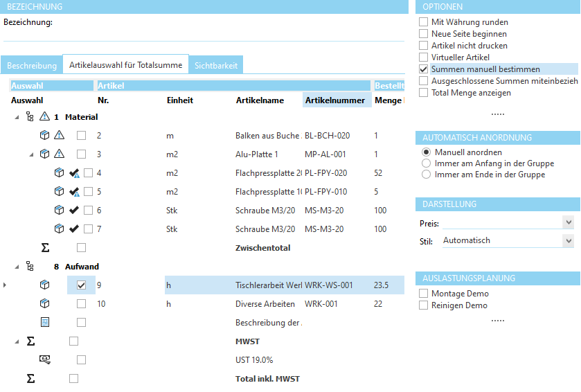Image resolution: width=581 pixels, height=392 pixels.
Task: Sort by the Artikelnummer column header
Action: pos(334,100)
